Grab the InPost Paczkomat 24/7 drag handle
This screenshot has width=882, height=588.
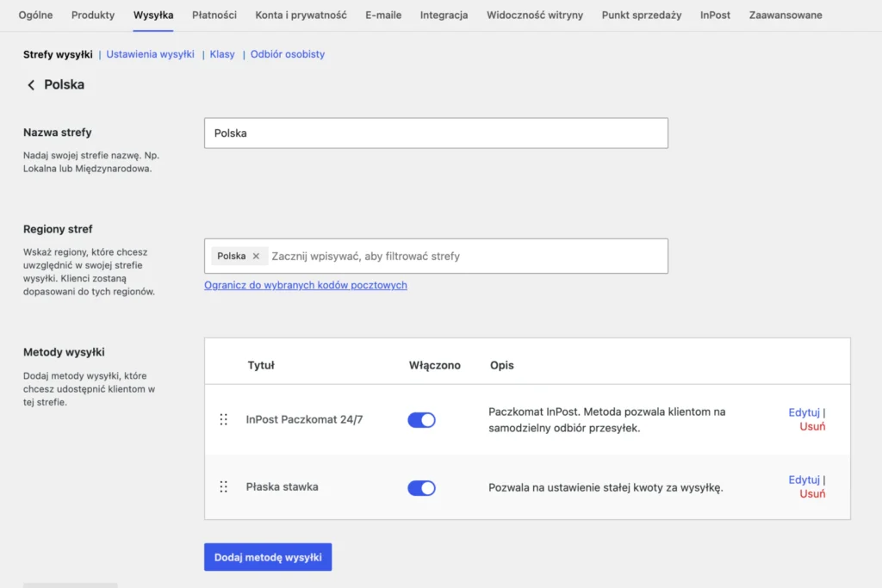pyautogui.click(x=223, y=419)
